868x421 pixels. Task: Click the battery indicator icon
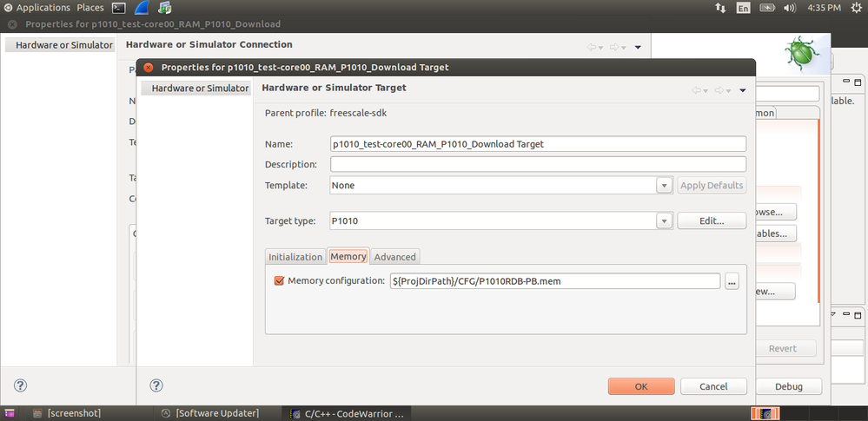click(767, 8)
